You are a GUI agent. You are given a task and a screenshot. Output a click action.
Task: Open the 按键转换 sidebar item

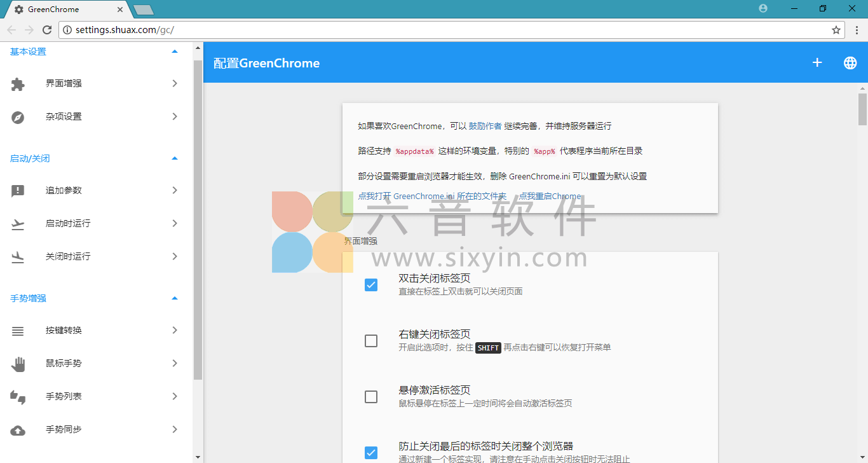tap(64, 331)
